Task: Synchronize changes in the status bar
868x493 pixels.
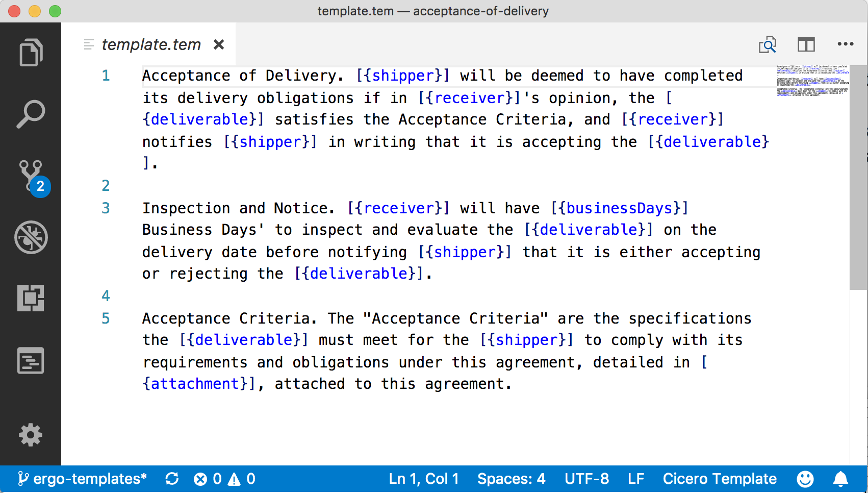Action: [x=172, y=479]
